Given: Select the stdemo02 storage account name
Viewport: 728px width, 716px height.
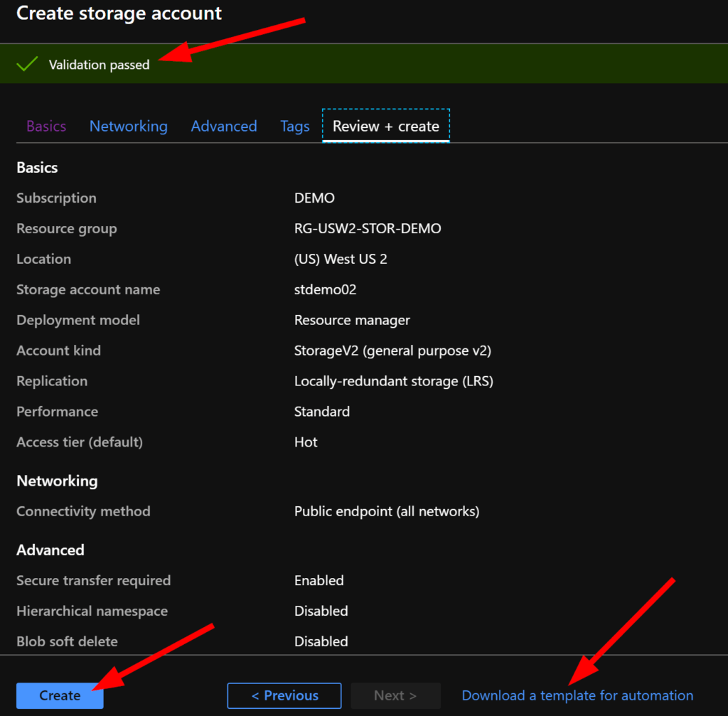Looking at the screenshot, I should click(x=326, y=289).
